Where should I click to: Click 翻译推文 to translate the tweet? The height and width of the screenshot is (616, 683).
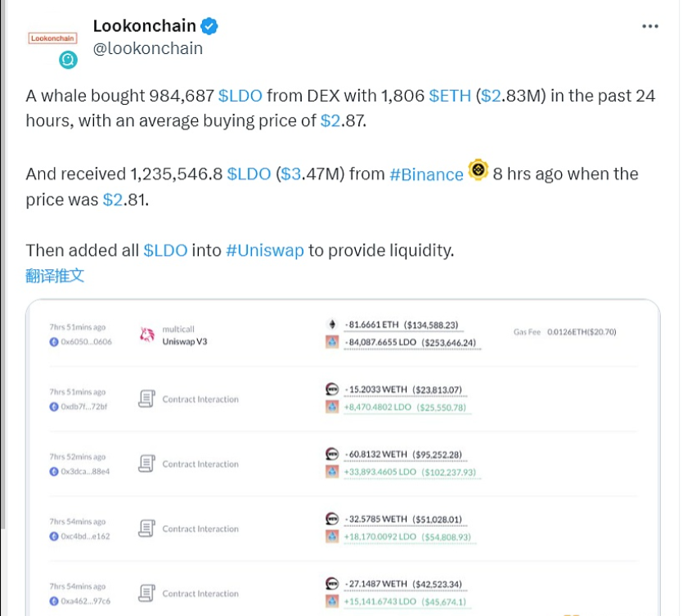pyautogui.click(x=55, y=276)
